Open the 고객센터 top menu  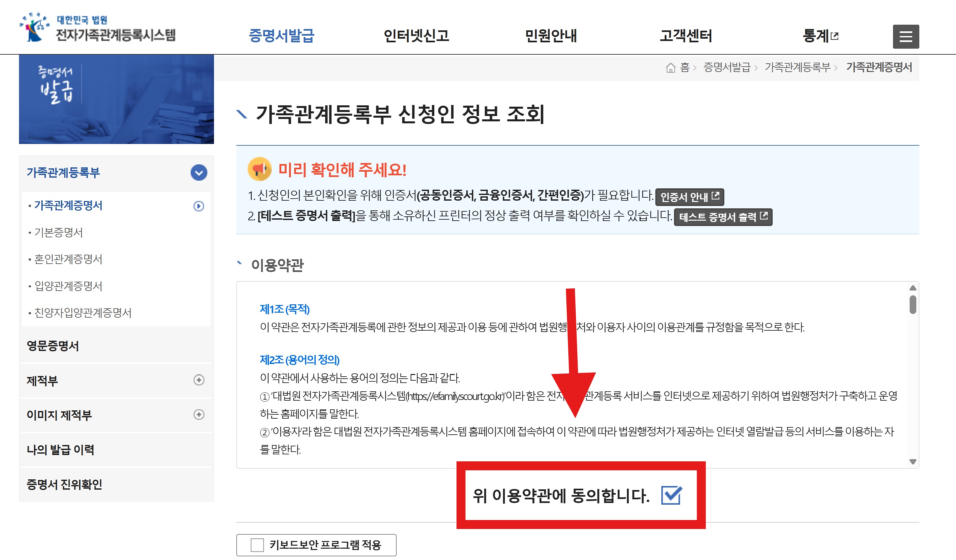tap(686, 36)
